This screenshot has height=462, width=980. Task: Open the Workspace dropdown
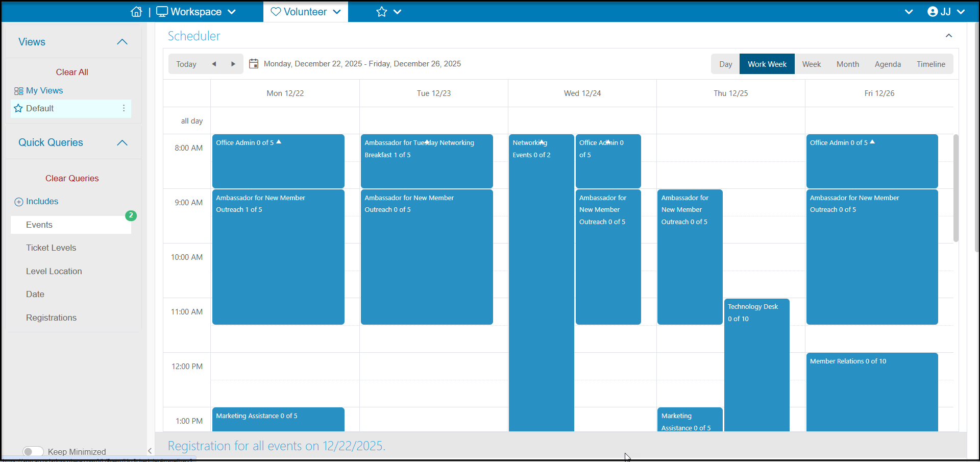(x=196, y=12)
